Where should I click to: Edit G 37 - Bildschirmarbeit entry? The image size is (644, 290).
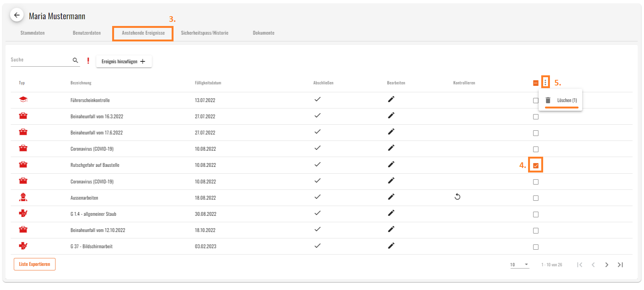click(391, 246)
